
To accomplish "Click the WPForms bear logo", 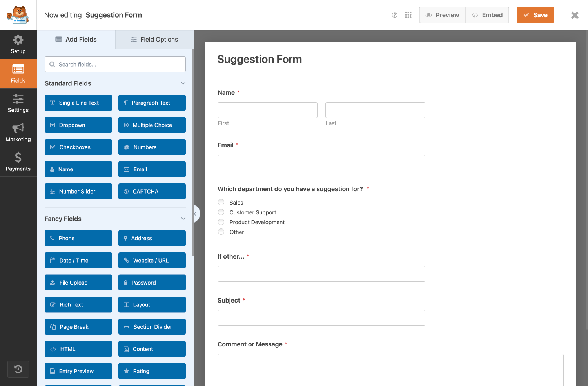I will (18, 15).
